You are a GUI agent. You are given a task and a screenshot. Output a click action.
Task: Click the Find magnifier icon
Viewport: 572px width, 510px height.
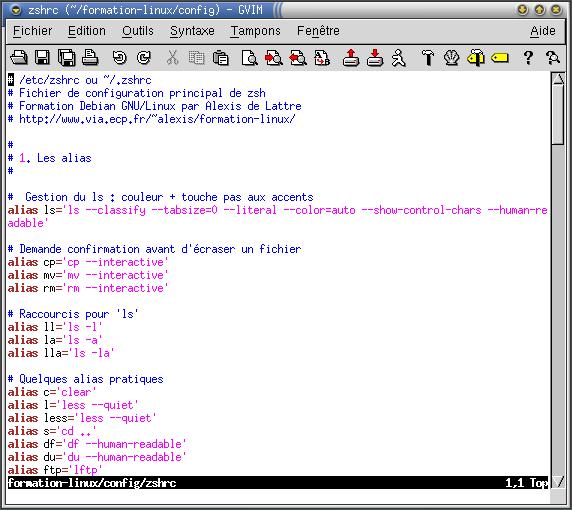(250, 58)
